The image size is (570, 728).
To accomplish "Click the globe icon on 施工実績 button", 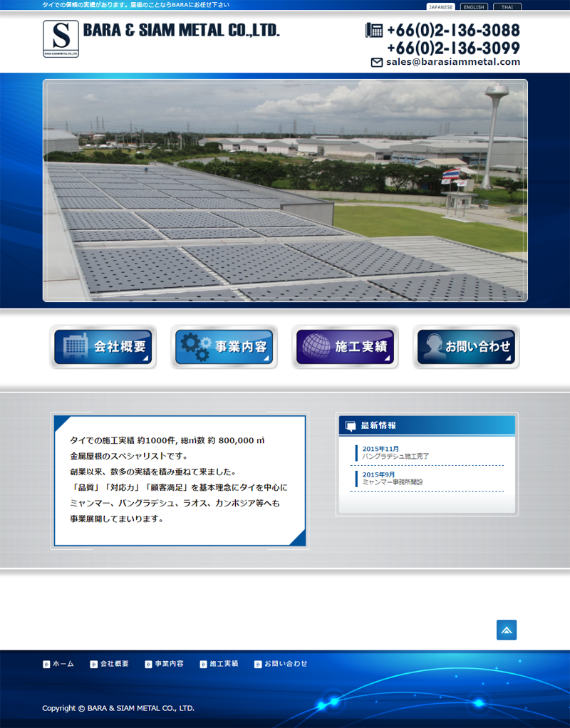I will point(316,346).
